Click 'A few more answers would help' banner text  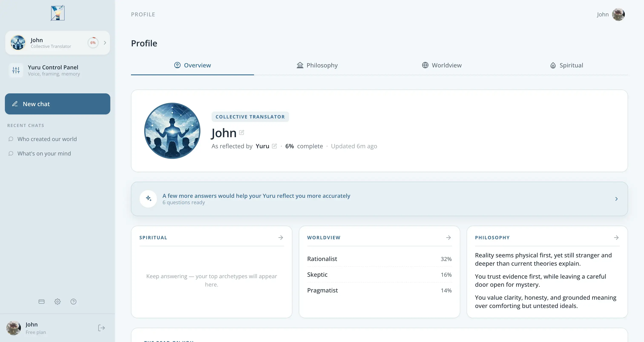pyautogui.click(x=256, y=196)
